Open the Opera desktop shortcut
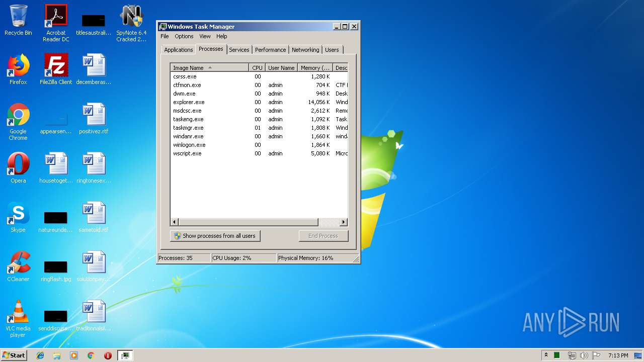Screen dimensions: 644x362 tap(18, 168)
